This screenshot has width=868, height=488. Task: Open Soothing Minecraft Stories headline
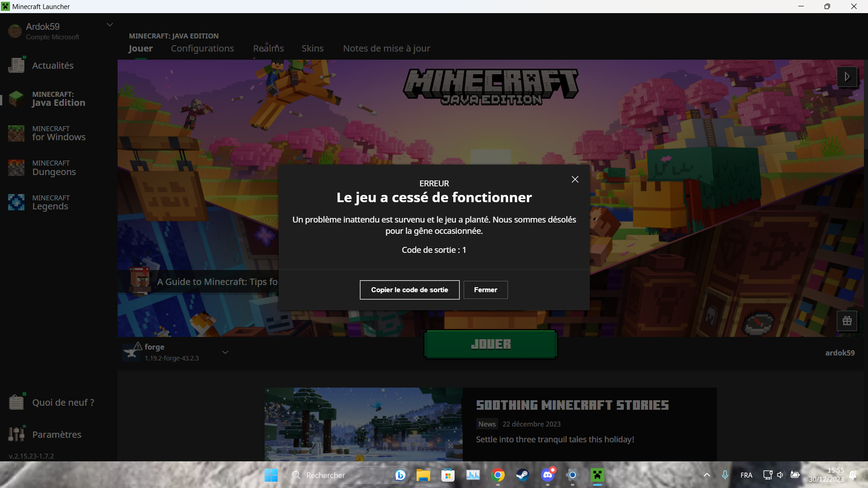coord(572,405)
